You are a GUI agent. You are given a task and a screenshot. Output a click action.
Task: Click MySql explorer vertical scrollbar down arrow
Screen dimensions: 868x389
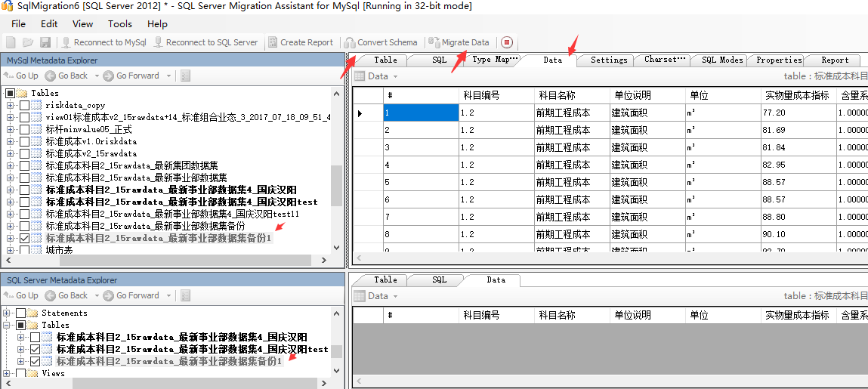pyautogui.click(x=336, y=248)
